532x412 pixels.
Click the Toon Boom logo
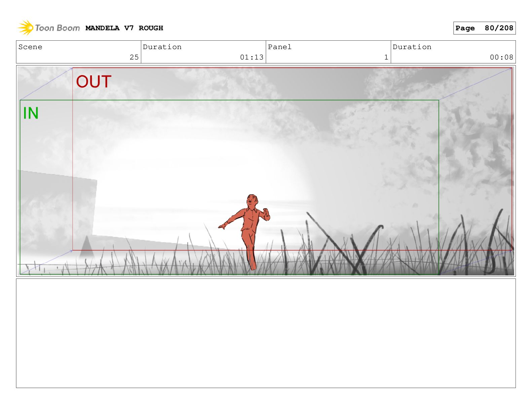[x=49, y=28]
